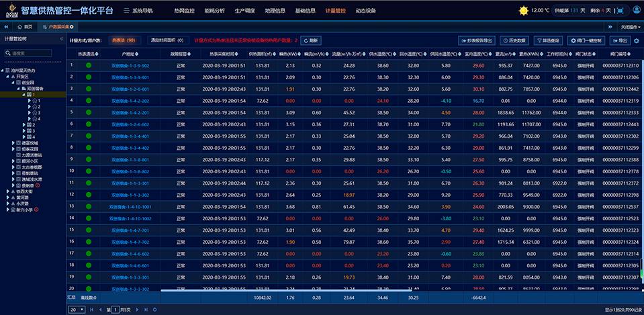Open the 热网监控 menu
Image resolution: width=644 pixels, height=315 pixels.
[184, 11]
